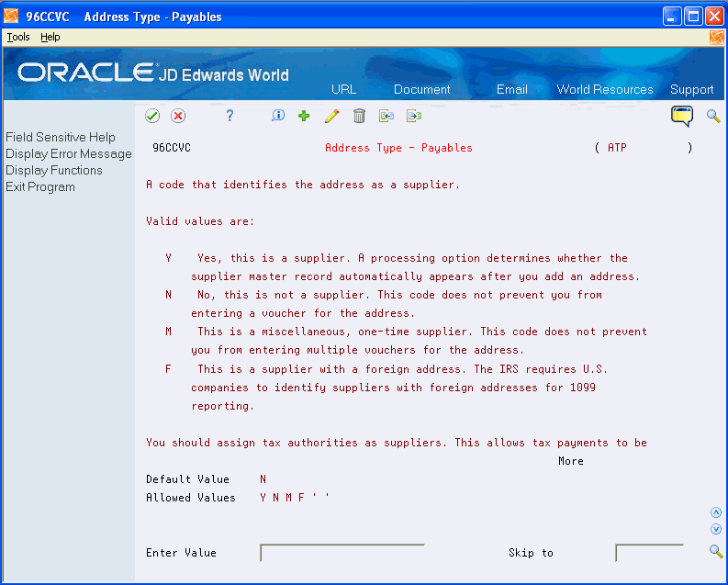The image size is (728, 585).
Task: Click the Oracle JD Edwards World logo
Action: [153, 73]
